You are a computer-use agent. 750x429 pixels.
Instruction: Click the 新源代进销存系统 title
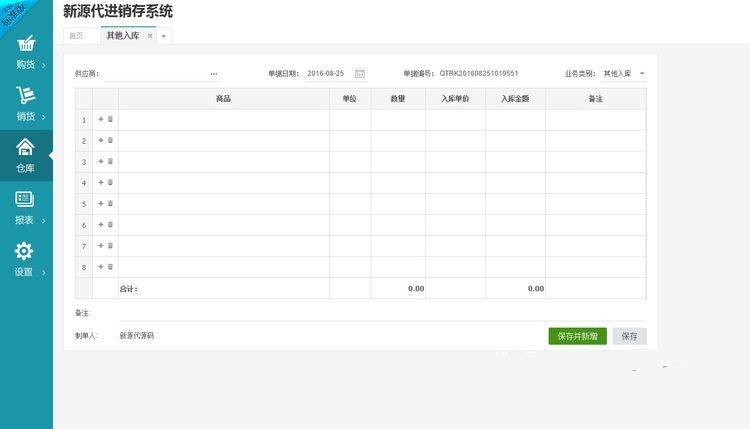click(118, 11)
